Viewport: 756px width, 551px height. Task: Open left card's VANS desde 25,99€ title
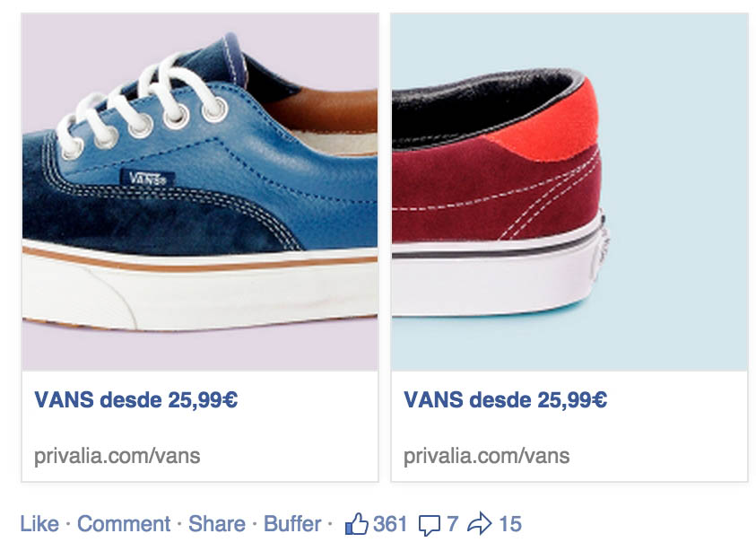pos(136,400)
